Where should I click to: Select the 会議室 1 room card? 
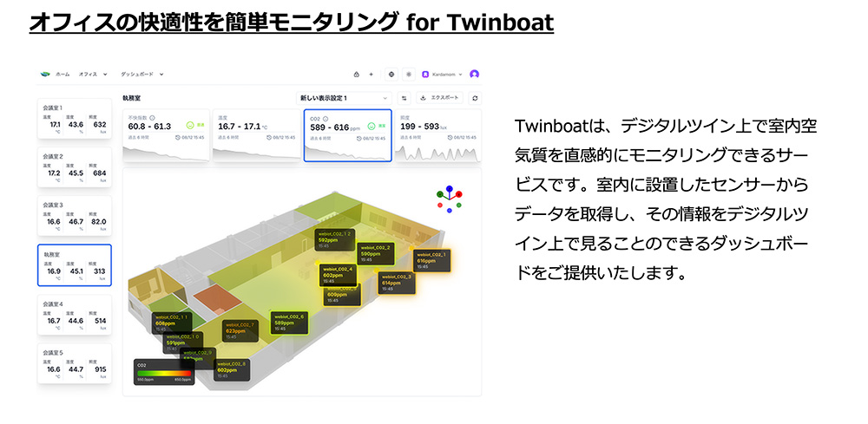[74, 120]
